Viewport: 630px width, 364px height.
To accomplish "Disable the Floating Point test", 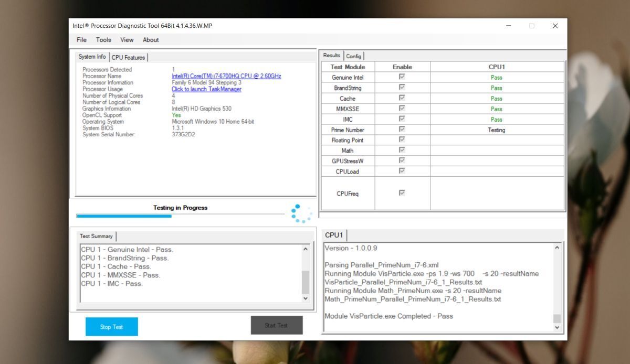I will (x=402, y=140).
